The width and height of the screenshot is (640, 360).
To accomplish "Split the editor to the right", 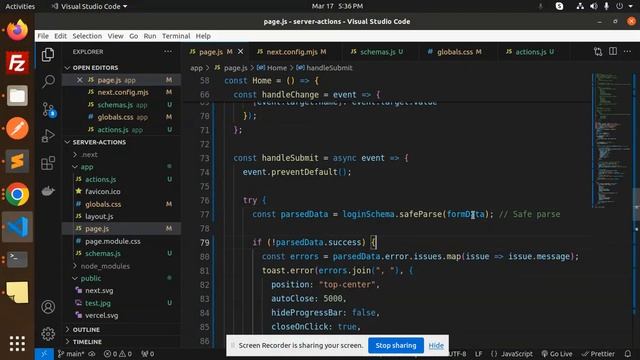I will pyautogui.click(x=613, y=51).
